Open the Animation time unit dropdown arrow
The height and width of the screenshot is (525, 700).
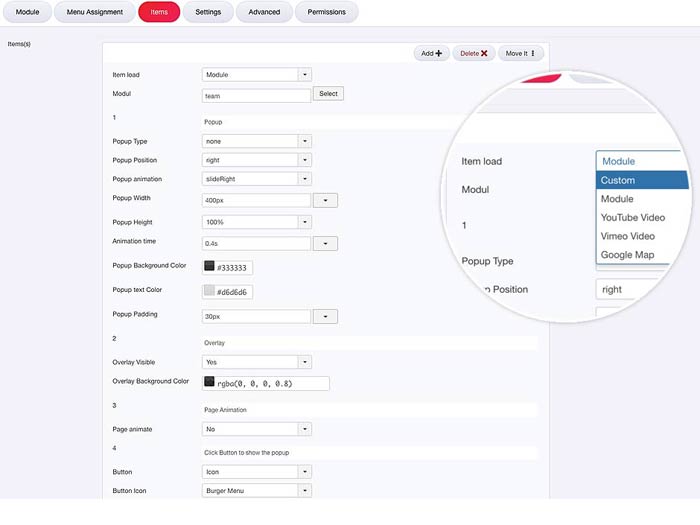click(325, 243)
